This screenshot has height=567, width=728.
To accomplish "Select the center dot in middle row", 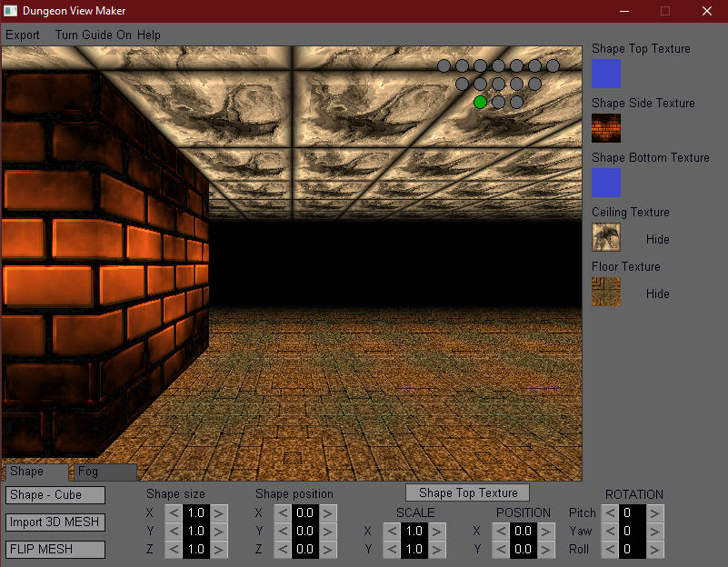I will (x=499, y=84).
